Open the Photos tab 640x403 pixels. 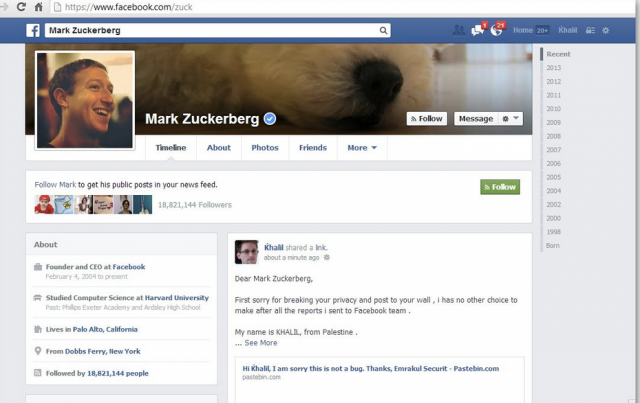(265, 148)
